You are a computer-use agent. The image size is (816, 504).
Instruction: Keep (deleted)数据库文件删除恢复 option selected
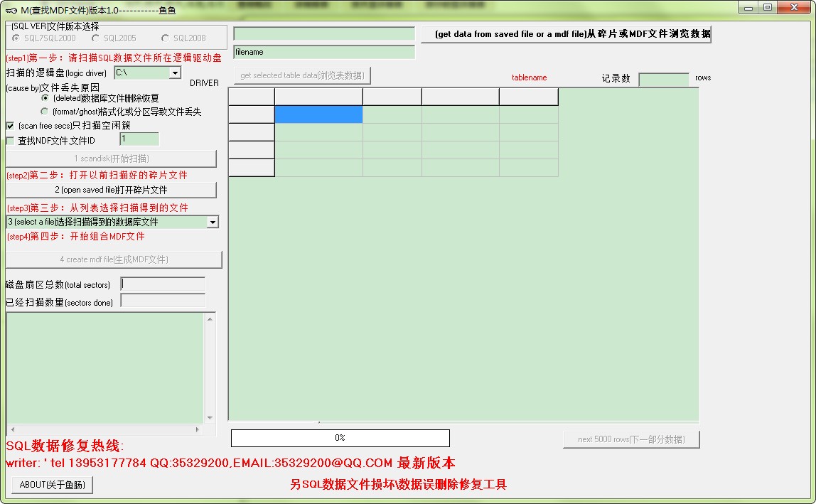click(46, 98)
